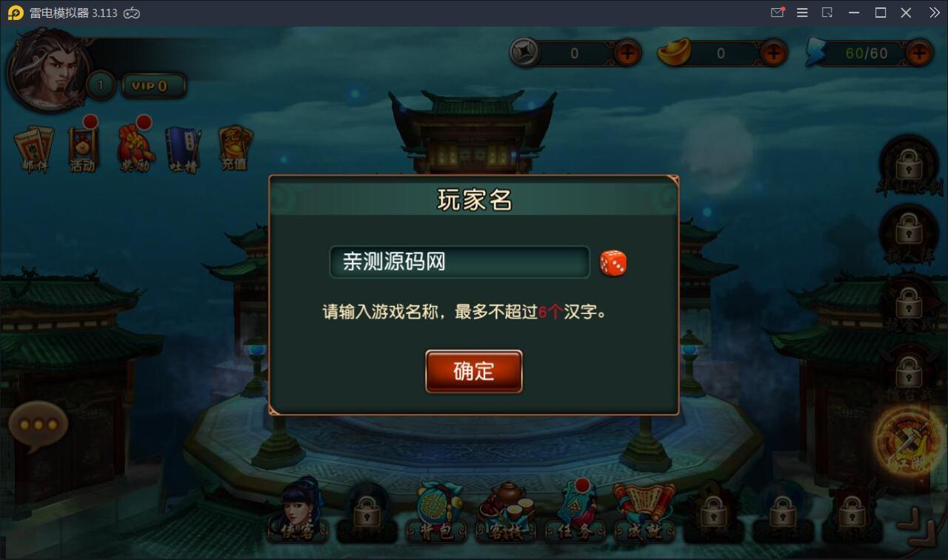948x560 pixels.
Task: Open the 背包 backpack menu
Action: click(436, 513)
